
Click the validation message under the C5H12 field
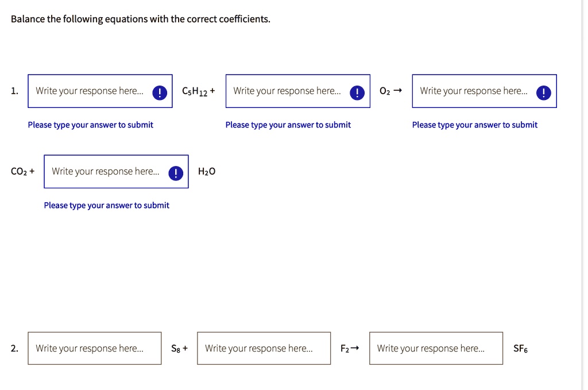coord(90,125)
